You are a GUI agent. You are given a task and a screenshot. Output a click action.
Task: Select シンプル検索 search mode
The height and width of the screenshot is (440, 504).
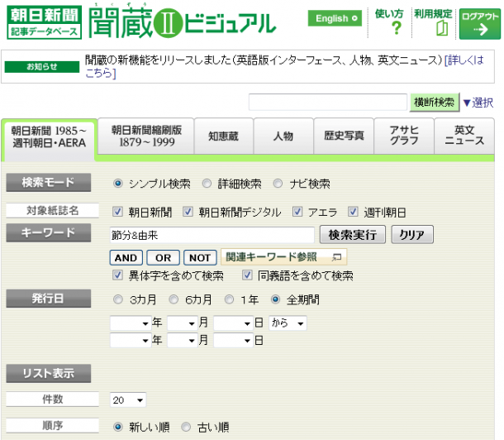coord(118,184)
